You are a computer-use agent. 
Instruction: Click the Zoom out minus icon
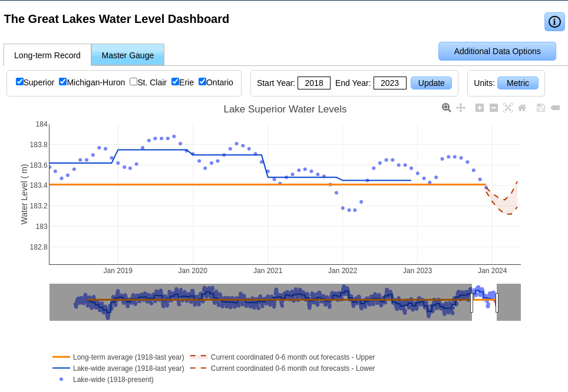point(493,108)
